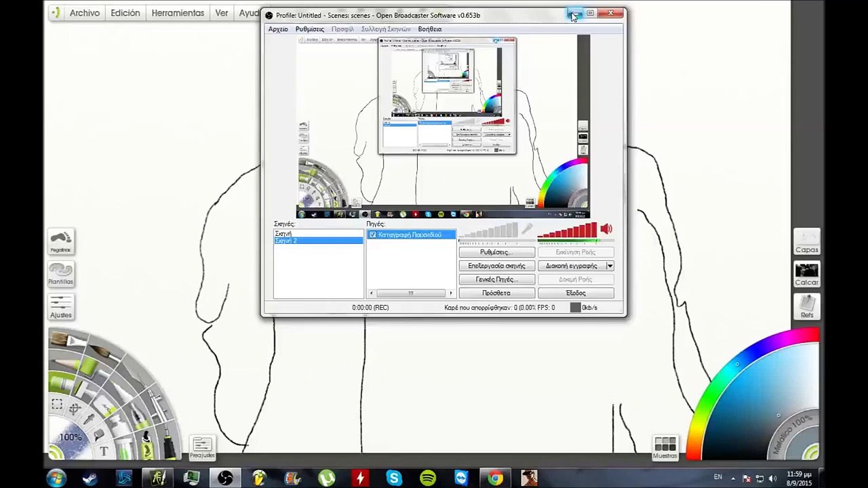Click the ArtRage logo menu button
The height and width of the screenshot is (488, 868).
pyautogui.click(x=56, y=12)
